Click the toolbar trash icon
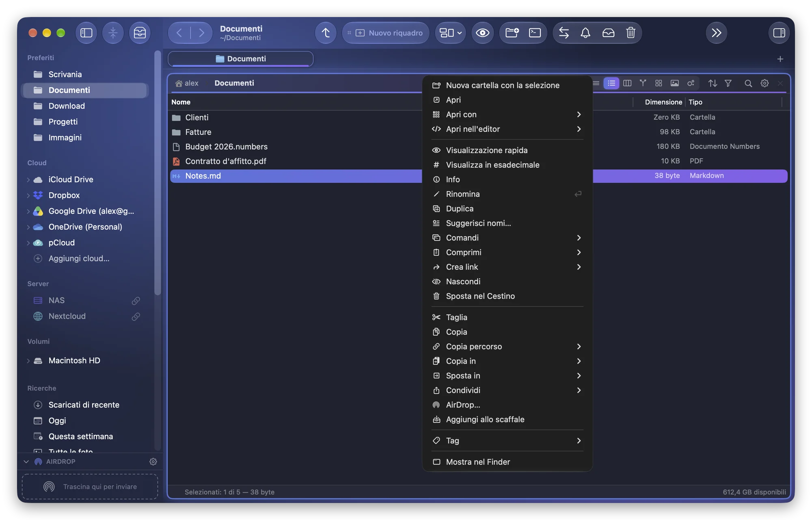812x520 pixels. [x=631, y=33]
